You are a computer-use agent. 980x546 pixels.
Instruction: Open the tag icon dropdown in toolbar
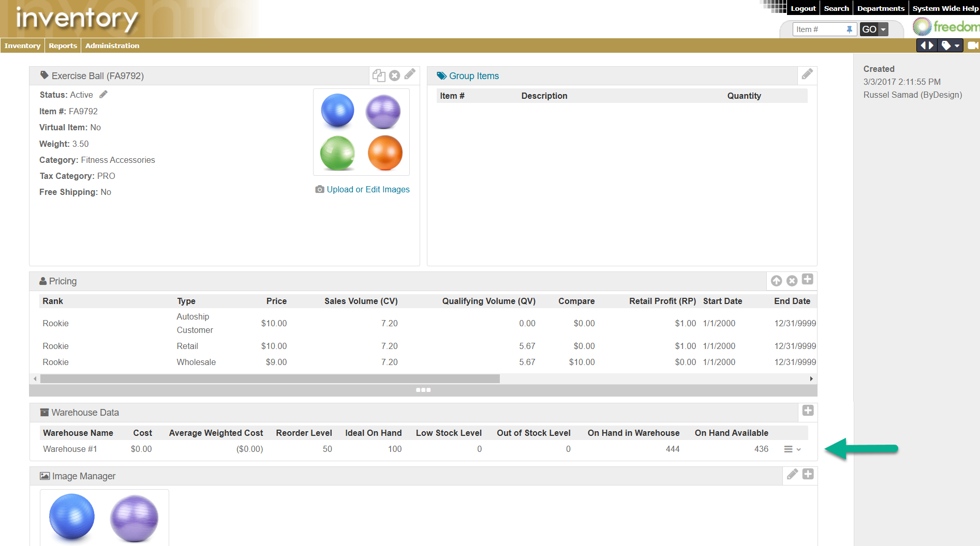(956, 45)
